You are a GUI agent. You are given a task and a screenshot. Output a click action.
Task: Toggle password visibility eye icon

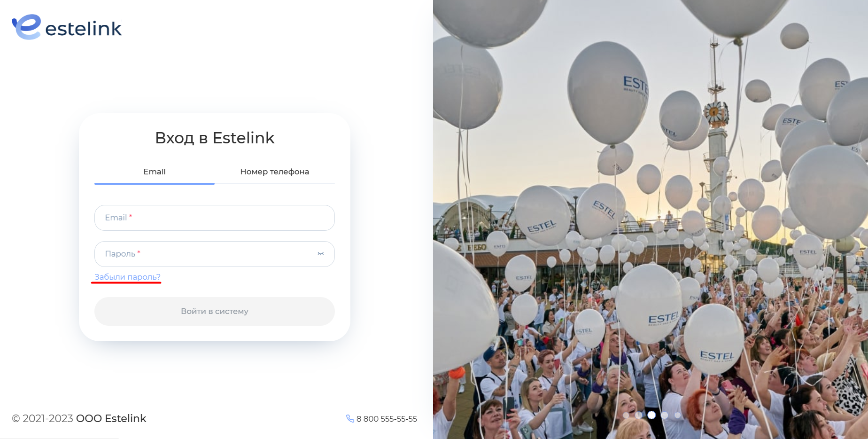click(321, 254)
